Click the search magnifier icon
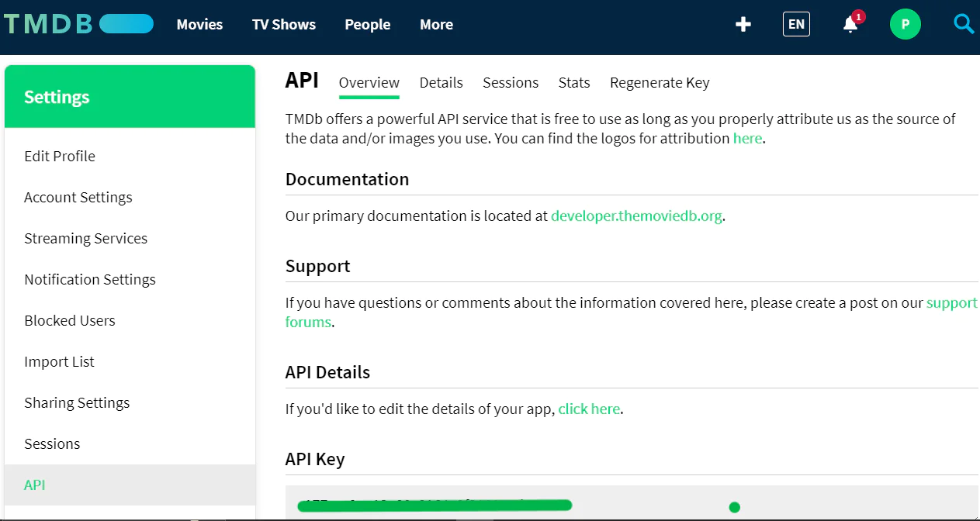Image resolution: width=980 pixels, height=521 pixels. click(963, 24)
